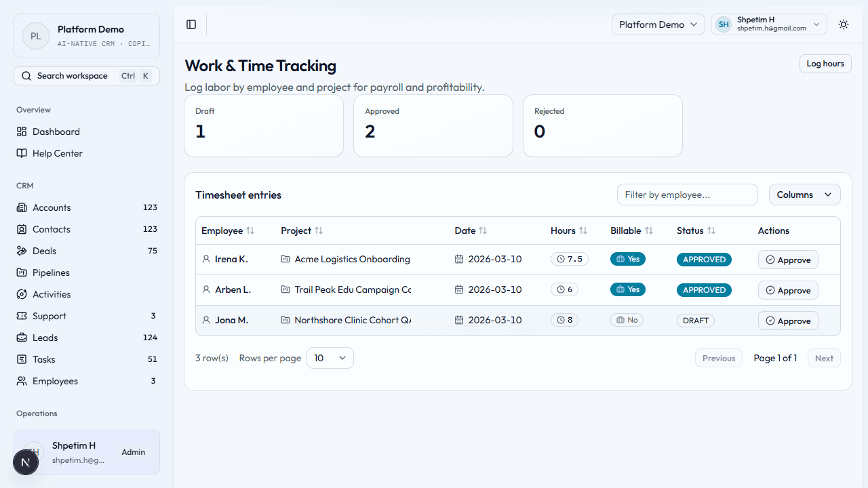Collapse the sidebar using the panel icon
Screen dimensions: 868x488
191,24
